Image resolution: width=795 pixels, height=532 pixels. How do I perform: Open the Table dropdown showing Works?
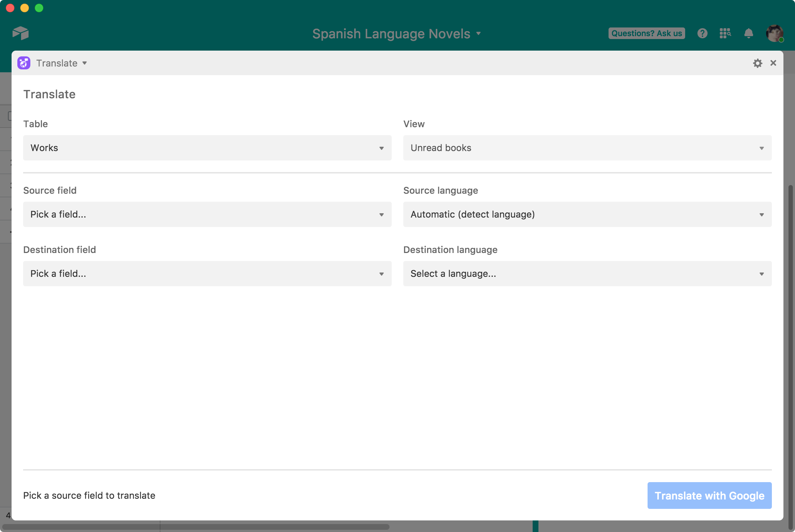coord(207,148)
